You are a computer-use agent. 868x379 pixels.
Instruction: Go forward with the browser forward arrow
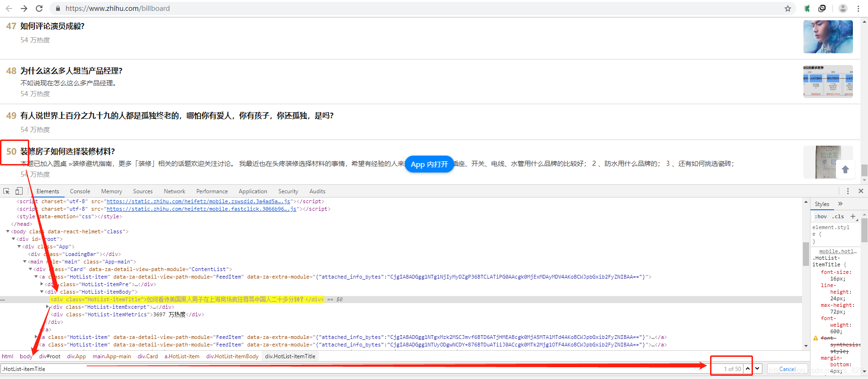point(24,8)
